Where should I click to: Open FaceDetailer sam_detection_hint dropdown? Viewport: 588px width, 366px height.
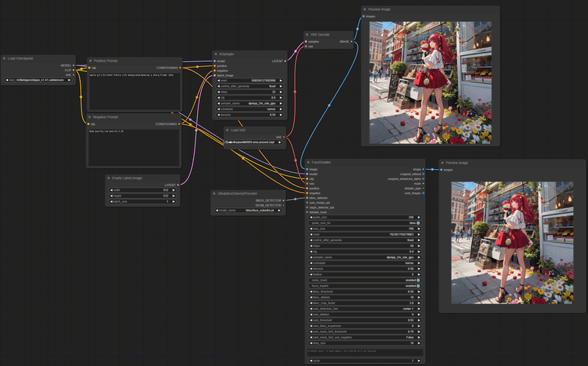[365, 309]
